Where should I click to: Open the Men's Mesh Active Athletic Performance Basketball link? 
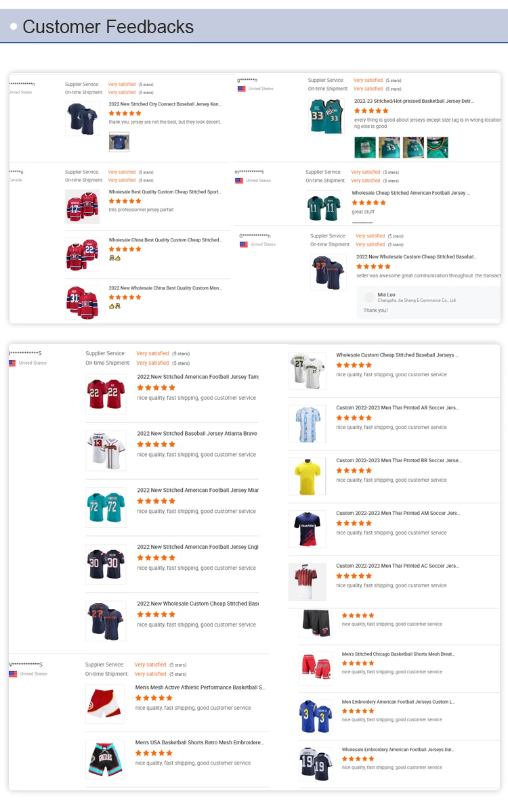pos(200,687)
